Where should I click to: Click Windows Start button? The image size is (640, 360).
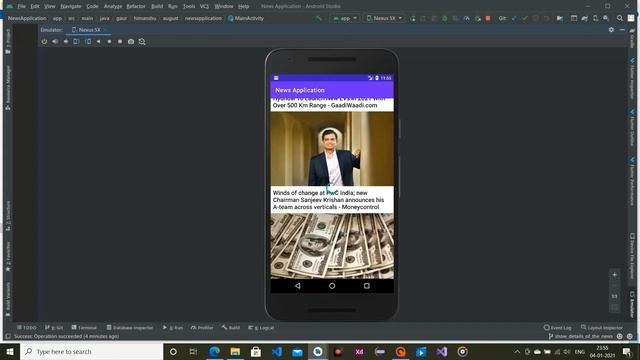click(x=10, y=351)
